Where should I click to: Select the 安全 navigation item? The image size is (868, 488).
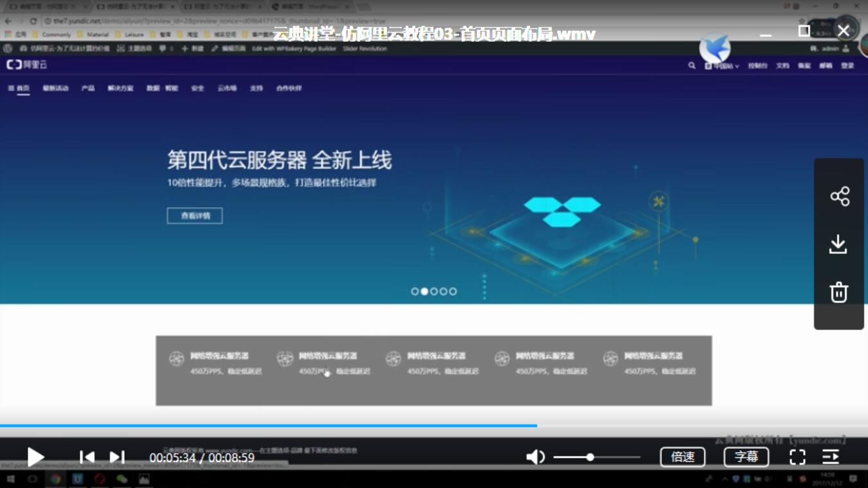[197, 88]
